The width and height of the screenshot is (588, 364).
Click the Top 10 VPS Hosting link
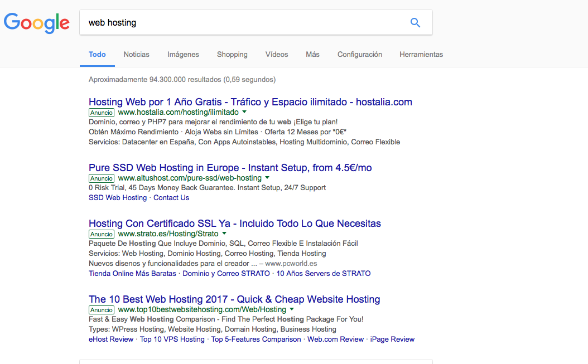click(x=172, y=339)
